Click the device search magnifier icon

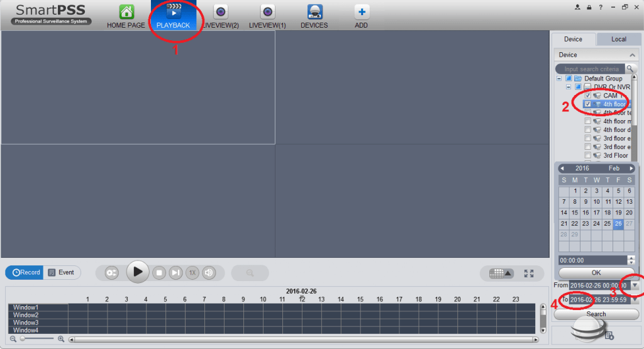click(630, 69)
